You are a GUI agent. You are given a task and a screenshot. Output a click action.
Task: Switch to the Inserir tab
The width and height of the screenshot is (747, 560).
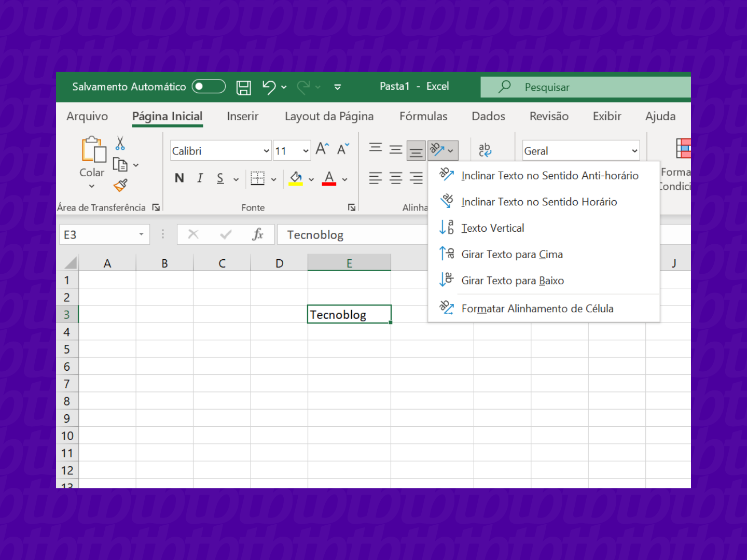click(x=242, y=116)
